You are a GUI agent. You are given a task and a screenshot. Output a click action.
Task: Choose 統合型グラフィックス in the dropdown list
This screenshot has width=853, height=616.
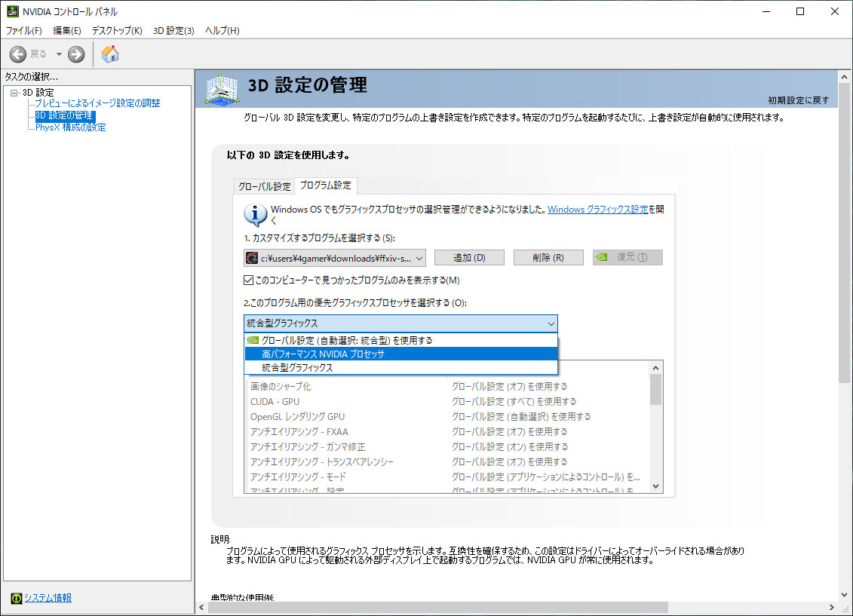click(x=401, y=367)
